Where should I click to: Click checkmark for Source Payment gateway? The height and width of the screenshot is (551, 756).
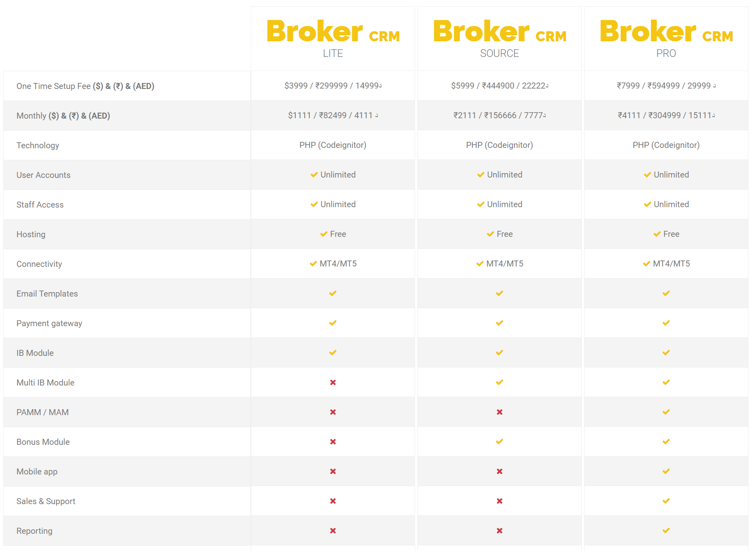[500, 323]
